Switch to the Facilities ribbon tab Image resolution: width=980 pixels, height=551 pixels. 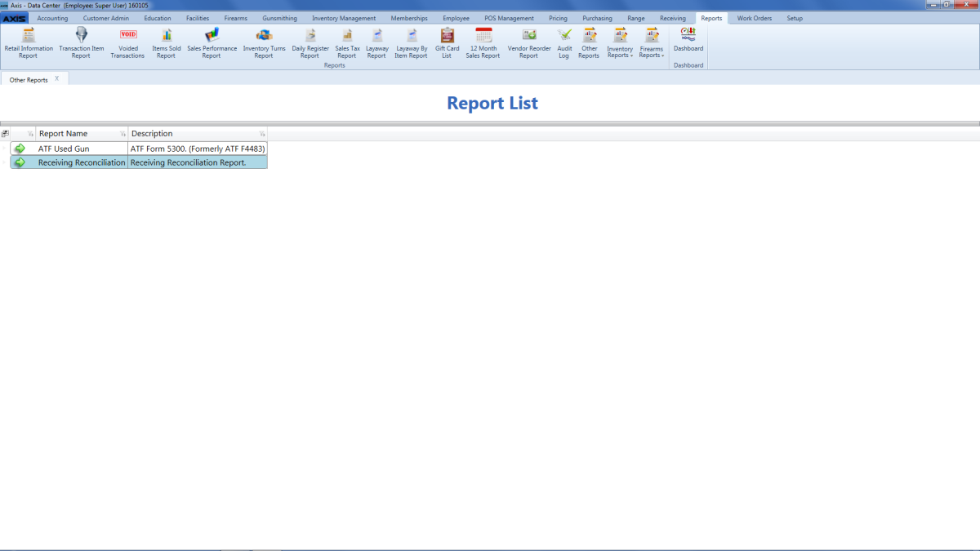pos(198,18)
